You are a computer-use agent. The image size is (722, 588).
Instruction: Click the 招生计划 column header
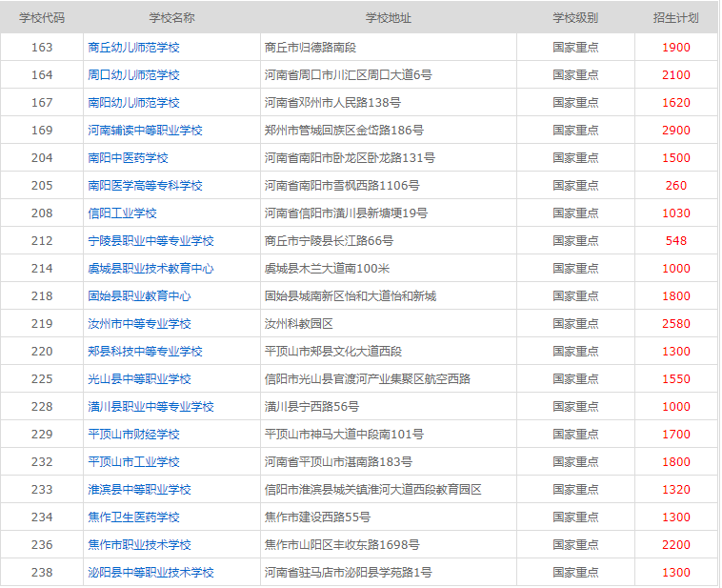[675, 18]
